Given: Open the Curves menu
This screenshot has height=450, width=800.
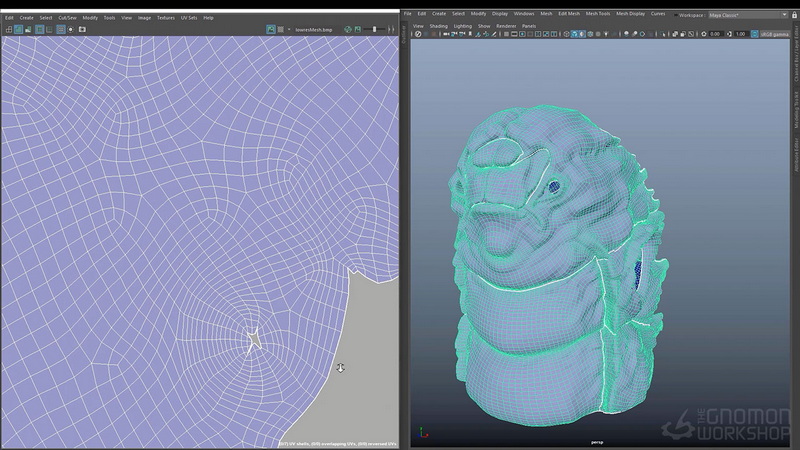Looking at the screenshot, I should [x=658, y=14].
